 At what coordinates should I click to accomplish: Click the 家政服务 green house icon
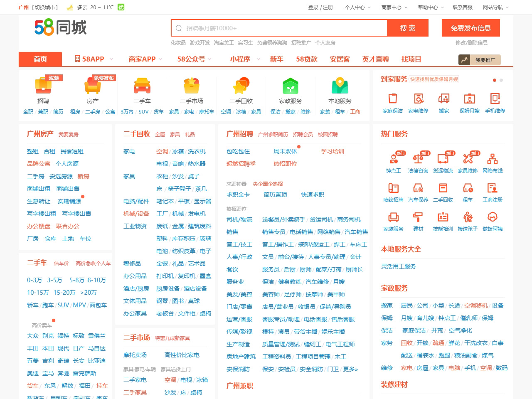coord(291,86)
